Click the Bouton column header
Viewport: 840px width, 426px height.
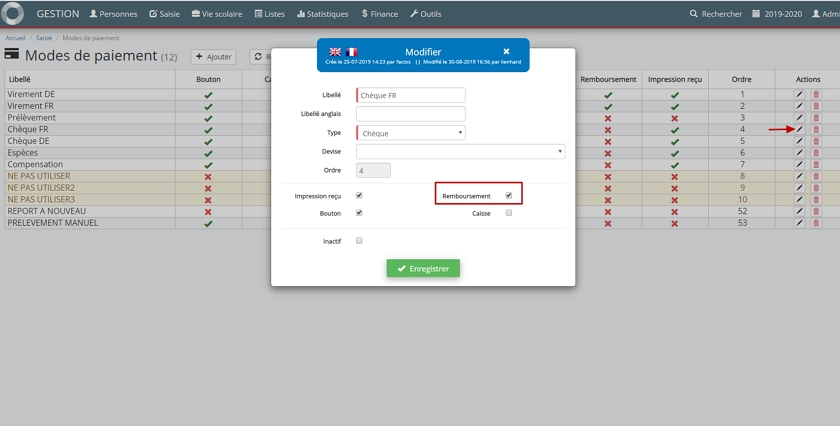(x=208, y=79)
